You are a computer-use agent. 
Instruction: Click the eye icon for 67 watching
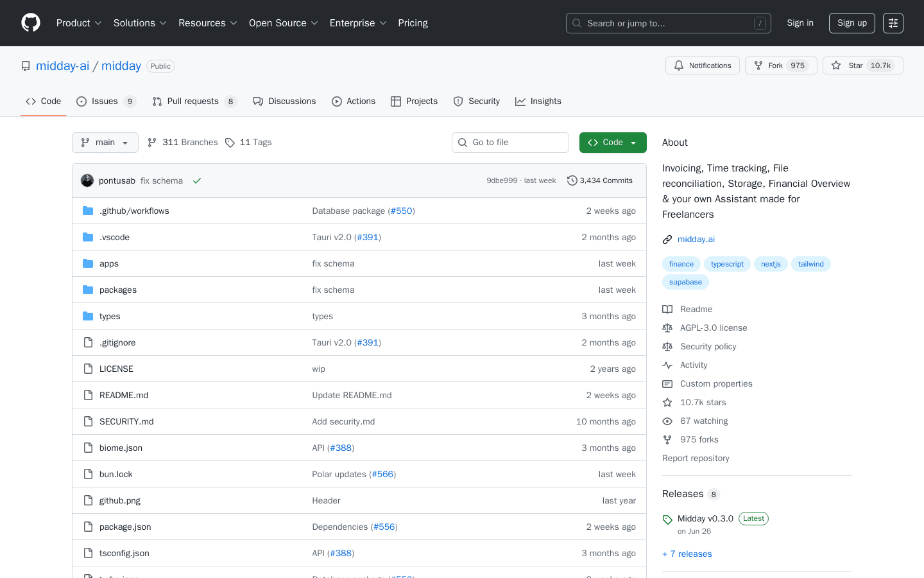[667, 421]
